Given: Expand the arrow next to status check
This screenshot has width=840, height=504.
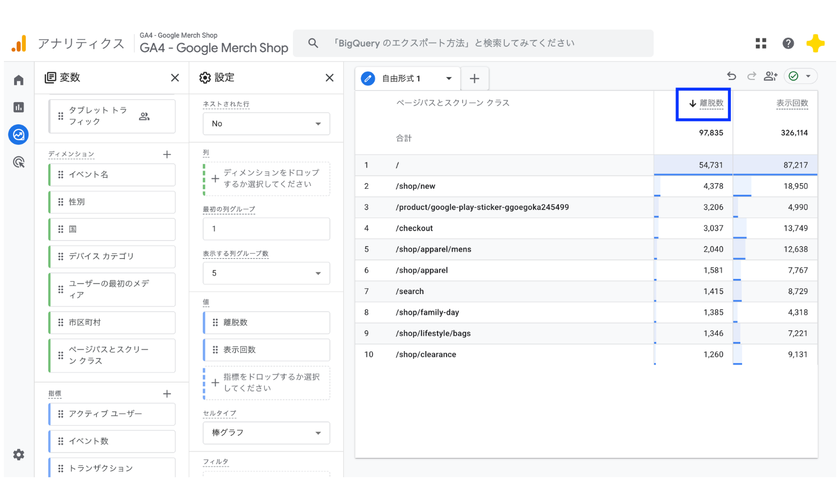Looking at the screenshot, I should click(x=808, y=76).
